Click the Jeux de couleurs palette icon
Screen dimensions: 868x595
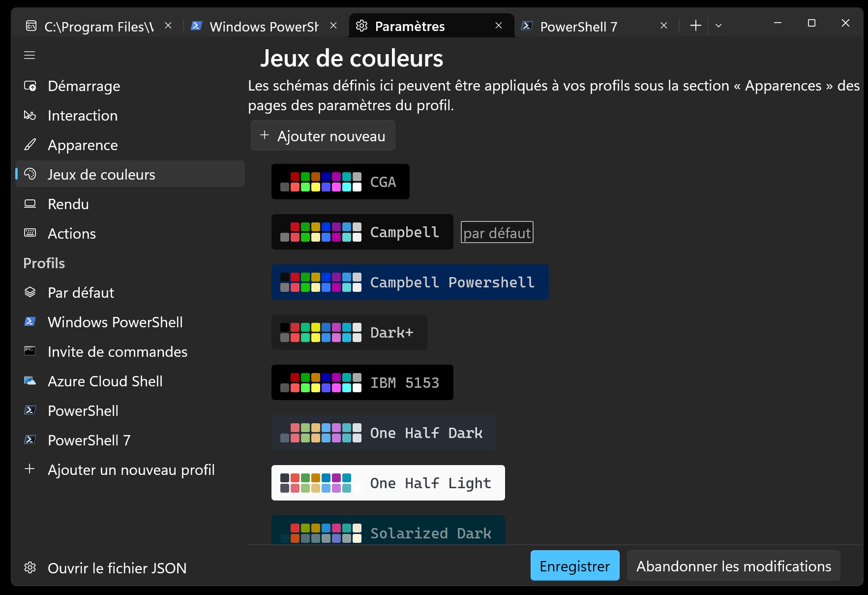pos(30,174)
